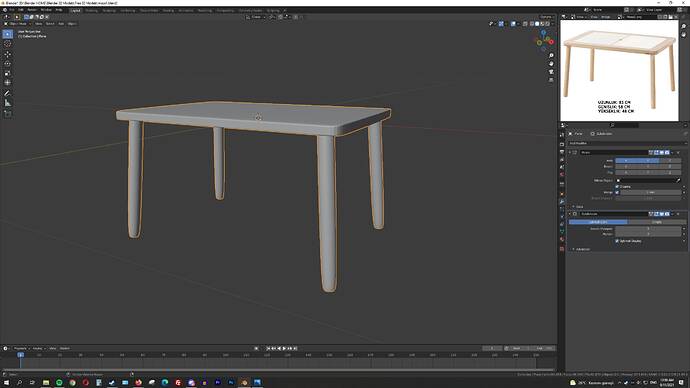Select the Measure tool
Viewport: 690px width, 388px height.
pyautogui.click(x=7, y=103)
